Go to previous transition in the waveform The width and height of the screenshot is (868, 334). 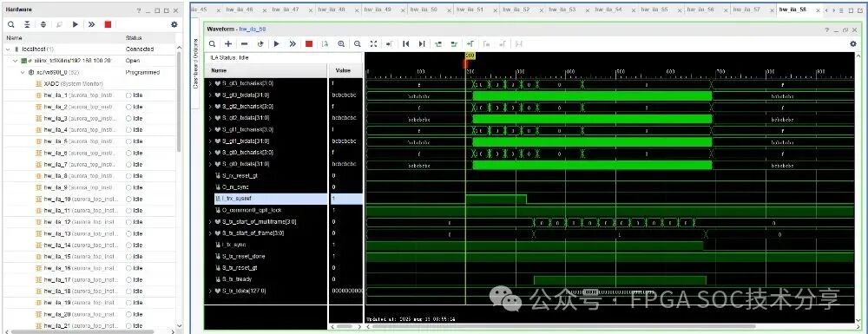[438, 43]
